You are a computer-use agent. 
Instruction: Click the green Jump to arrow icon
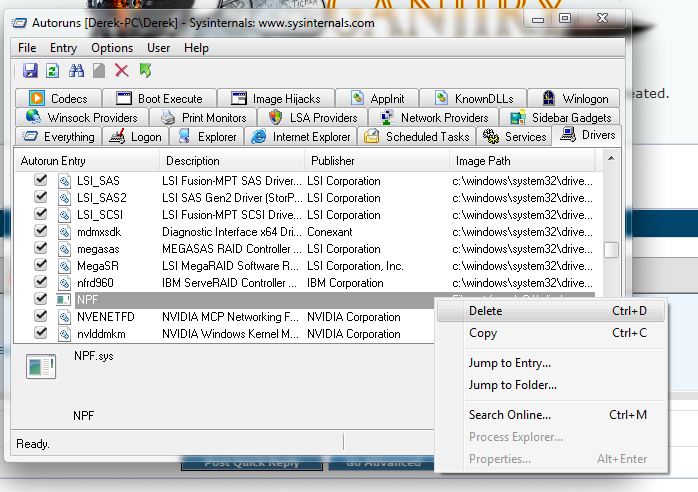[x=145, y=70]
